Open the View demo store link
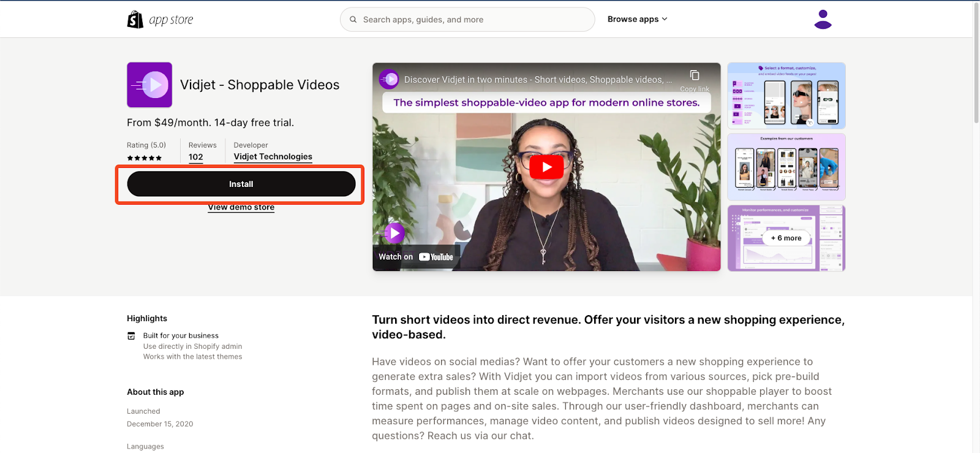Viewport: 980px width, 453px height. coord(241,207)
